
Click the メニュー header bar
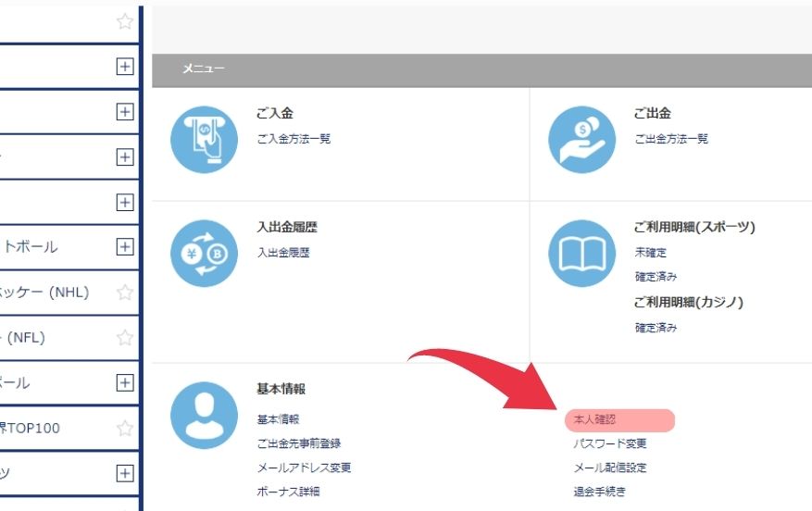(x=481, y=70)
